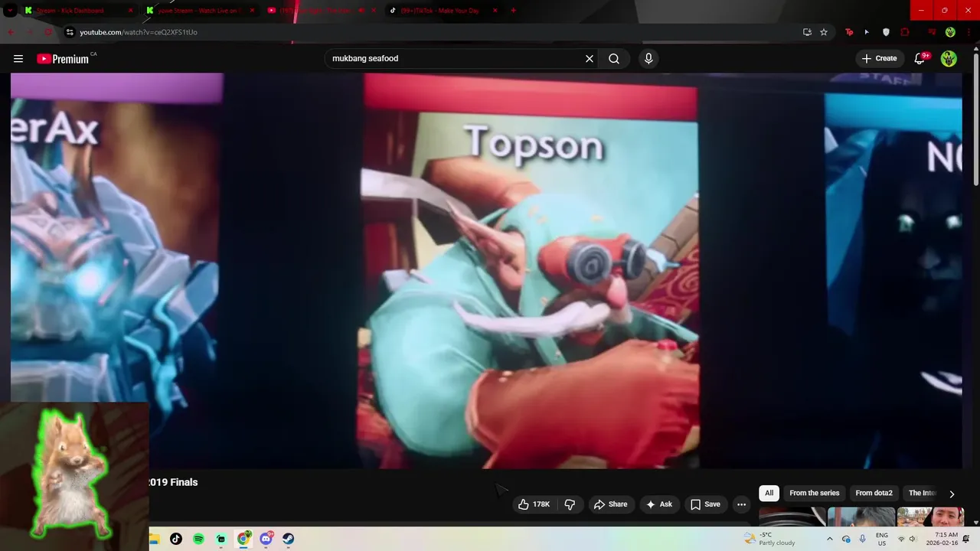The height and width of the screenshot is (551, 980).
Task: Reload the current page
Action: (48, 32)
